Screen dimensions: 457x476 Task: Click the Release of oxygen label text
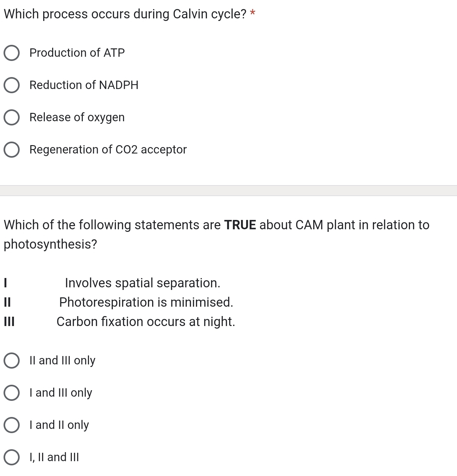77,117
